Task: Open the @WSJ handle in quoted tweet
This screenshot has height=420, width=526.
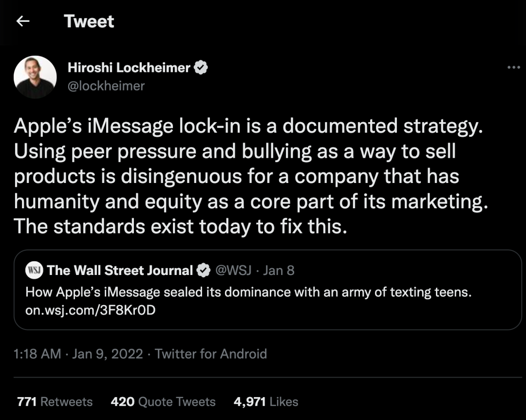Action: [x=233, y=270]
